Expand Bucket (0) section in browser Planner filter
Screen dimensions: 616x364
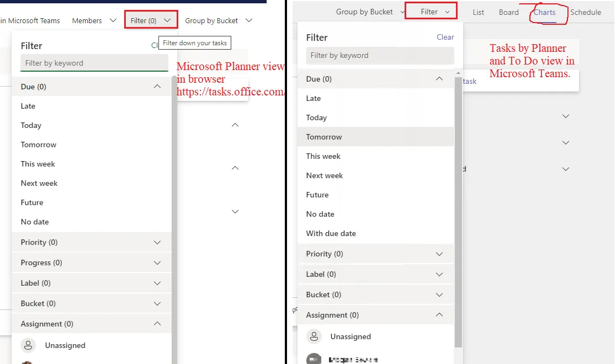(x=92, y=303)
